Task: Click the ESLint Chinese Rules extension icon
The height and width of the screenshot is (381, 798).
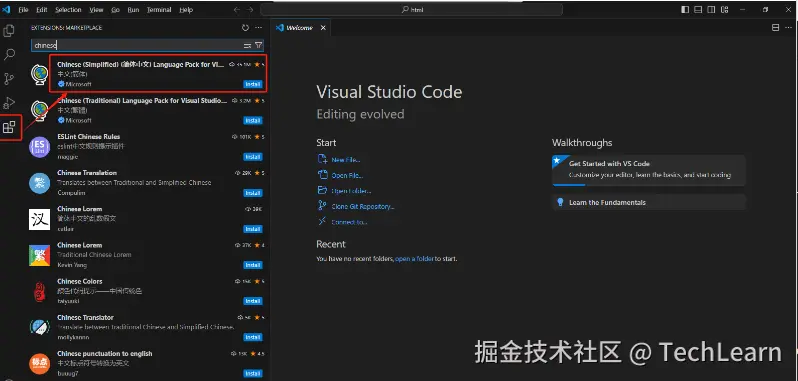Action: pos(40,147)
